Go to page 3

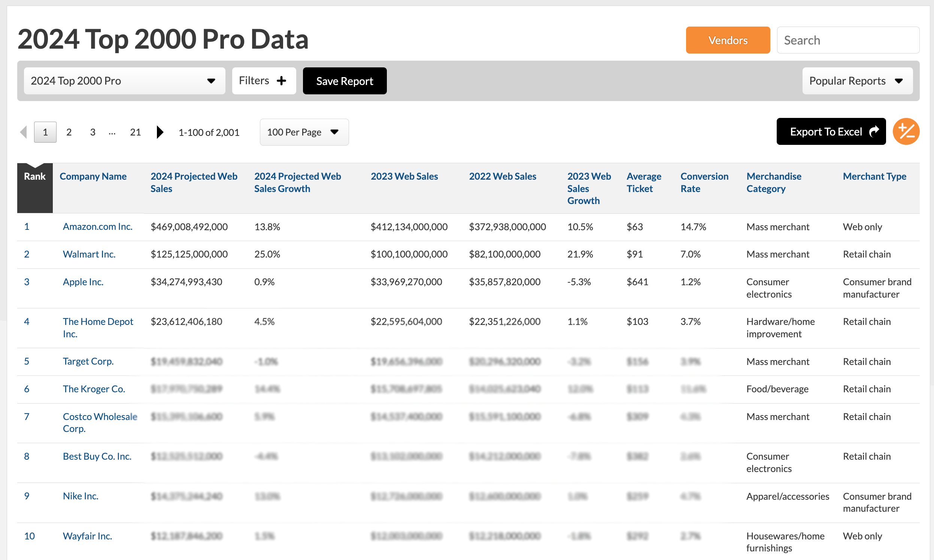[93, 132]
